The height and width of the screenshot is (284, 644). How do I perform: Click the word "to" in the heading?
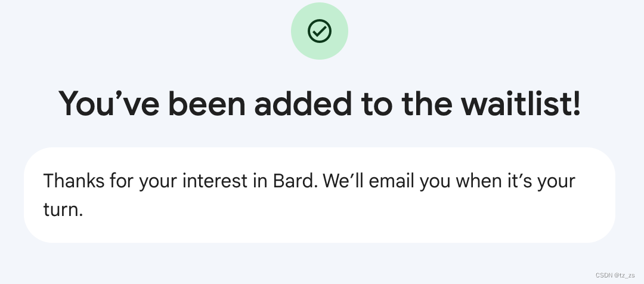pyautogui.click(x=377, y=103)
